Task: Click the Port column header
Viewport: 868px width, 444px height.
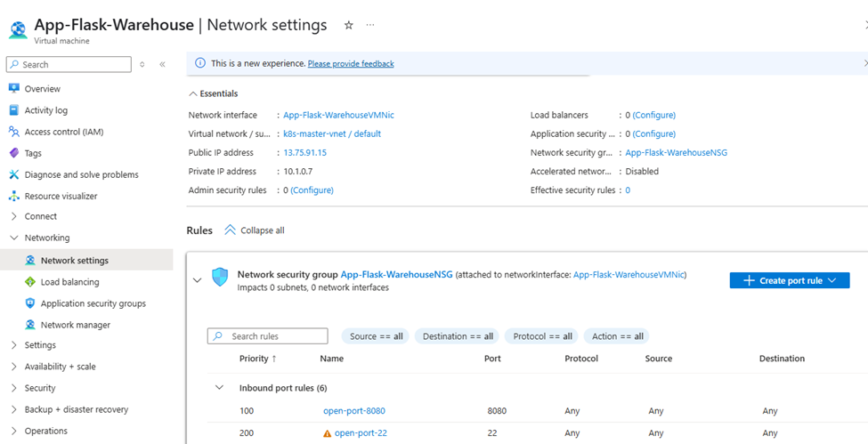Action: click(x=492, y=359)
